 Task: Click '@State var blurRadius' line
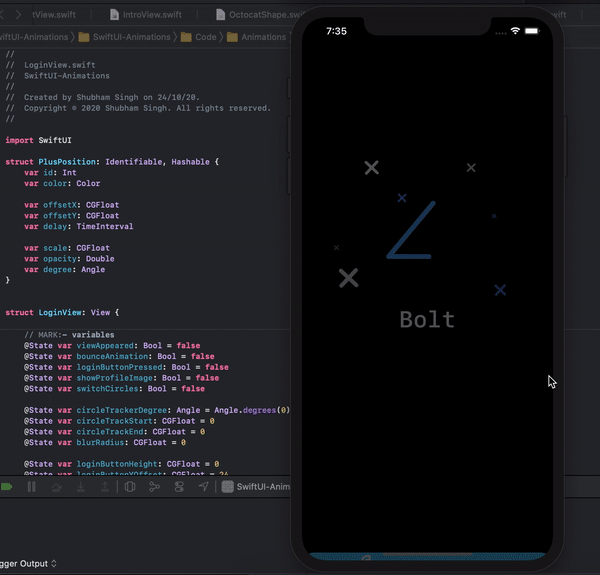105,442
